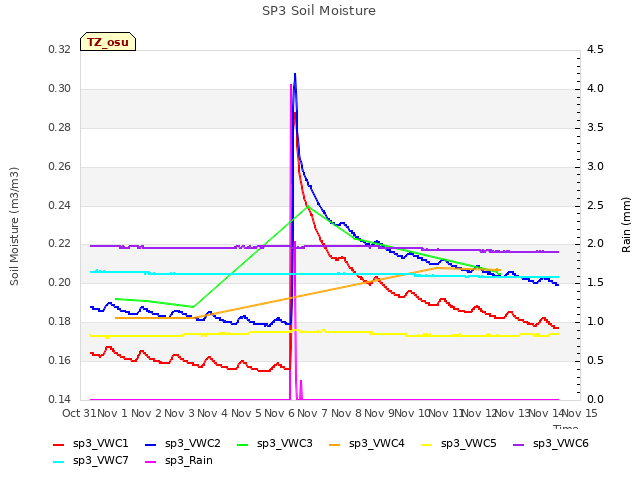Click the sp3_VWC3 legend label
640x480 pixels.
(284, 443)
